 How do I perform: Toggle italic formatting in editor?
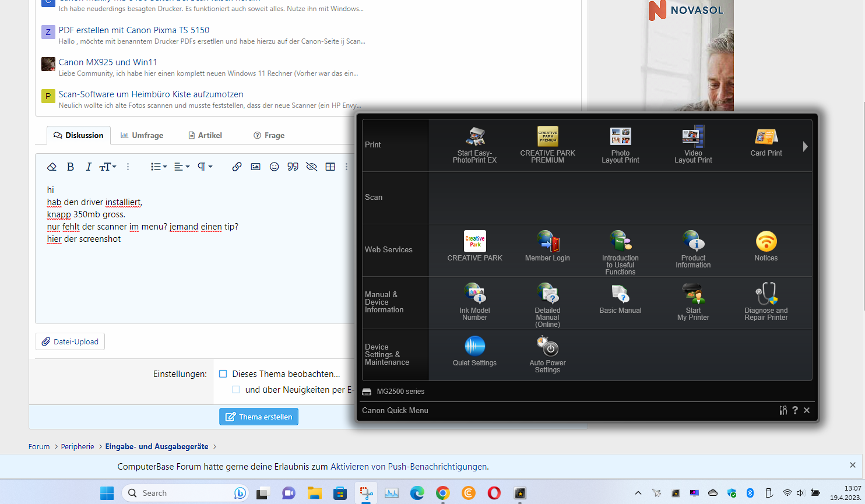(89, 167)
